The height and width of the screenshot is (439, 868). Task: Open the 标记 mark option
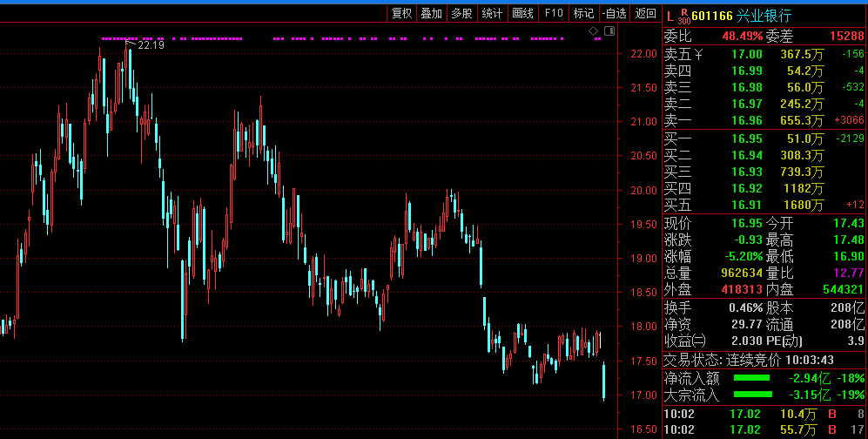click(x=583, y=13)
